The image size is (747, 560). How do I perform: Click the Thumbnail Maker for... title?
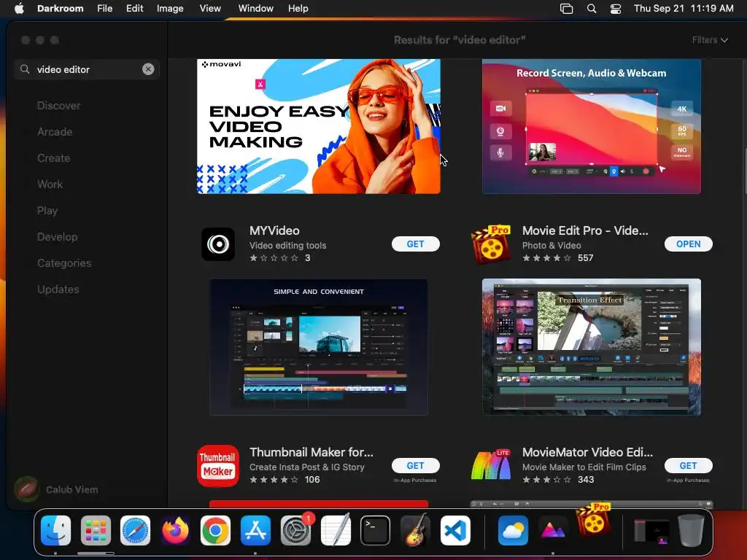(311, 452)
